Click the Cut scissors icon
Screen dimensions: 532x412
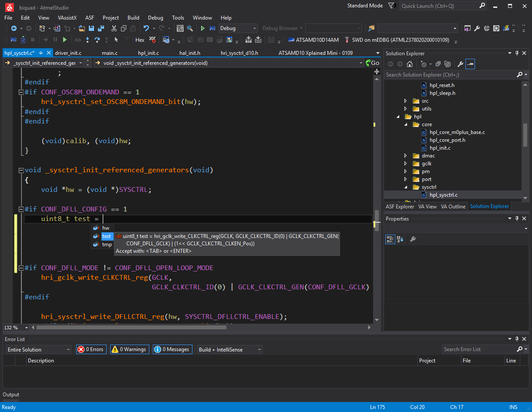coord(114,28)
